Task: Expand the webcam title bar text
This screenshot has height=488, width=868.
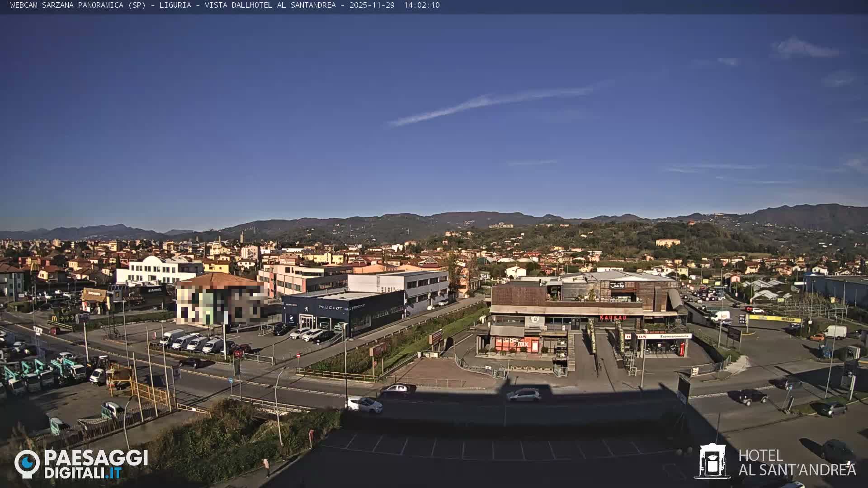Action: pyautogui.click(x=217, y=6)
